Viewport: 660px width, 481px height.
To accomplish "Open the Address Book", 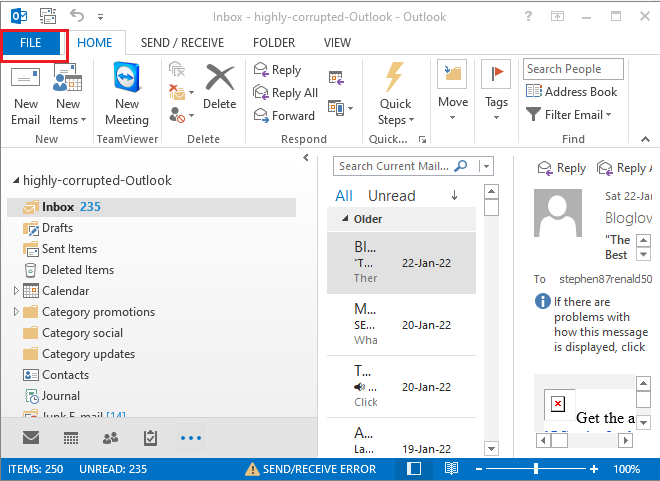I will 571,92.
